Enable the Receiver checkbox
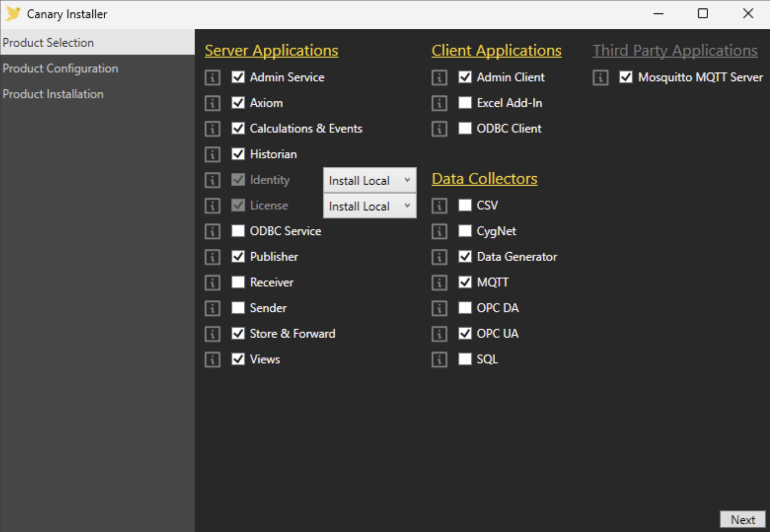The image size is (770, 532). (238, 282)
